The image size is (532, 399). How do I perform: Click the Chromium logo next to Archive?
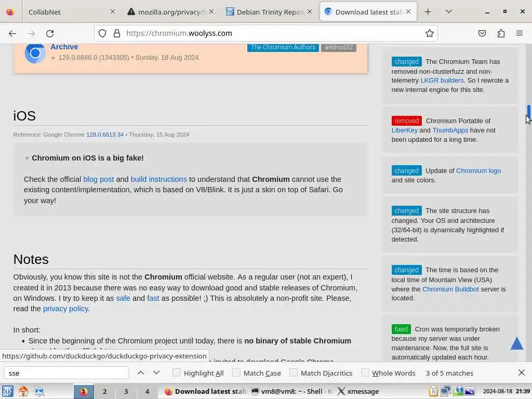coord(35,54)
